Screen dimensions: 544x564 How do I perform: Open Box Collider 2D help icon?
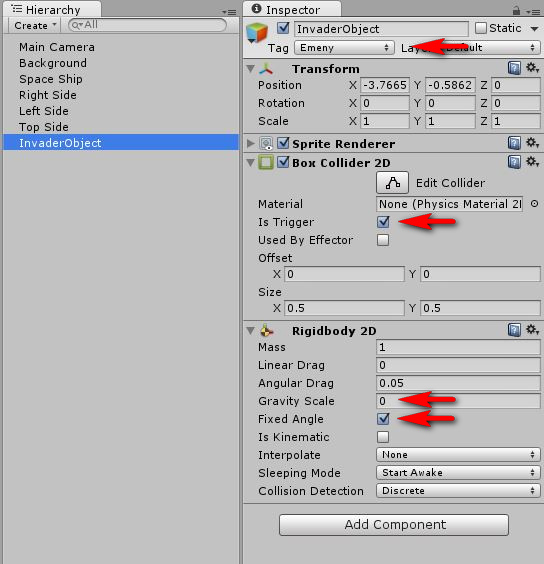click(514, 162)
